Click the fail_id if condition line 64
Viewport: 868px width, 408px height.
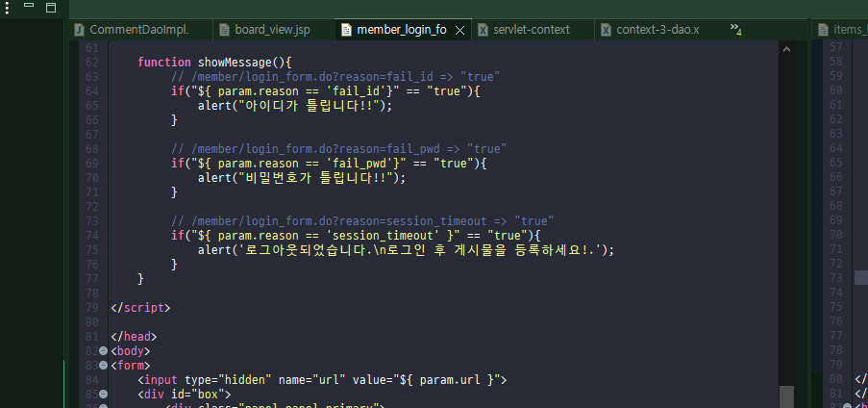coord(326,90)
